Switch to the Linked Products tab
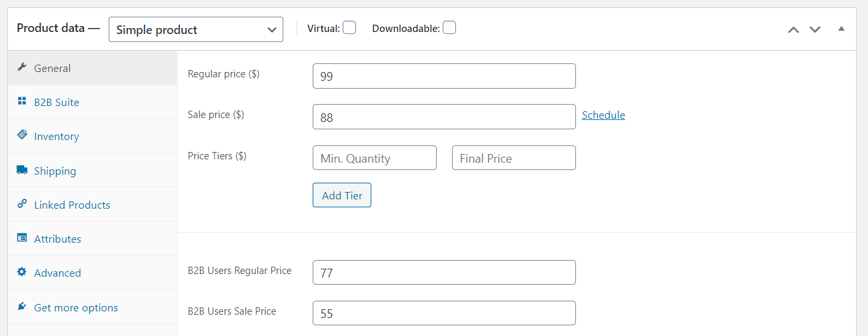868x336 pixels. point(72,205)
